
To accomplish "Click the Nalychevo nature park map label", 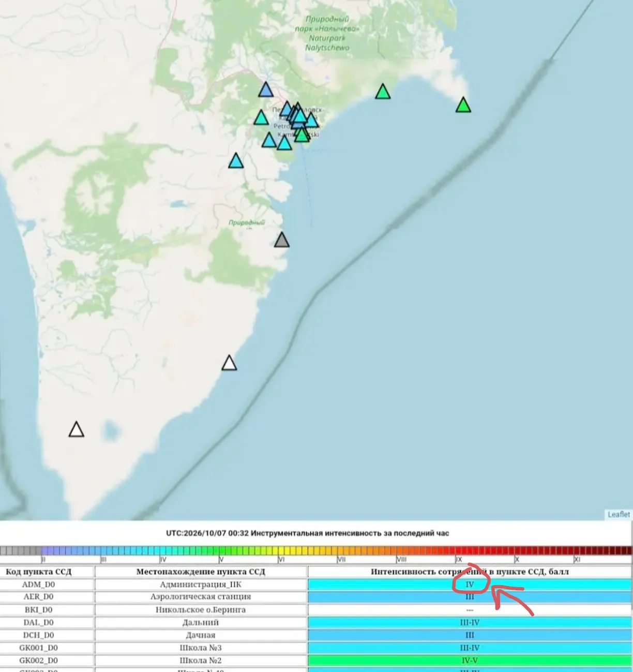I will (x=327, y=33).
